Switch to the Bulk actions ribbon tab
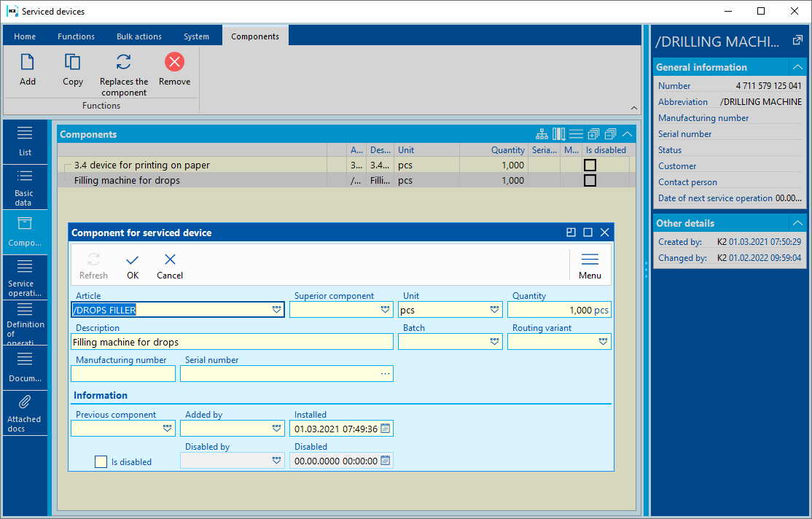Image resolution: width=812 pixels, height=519 pixels. coord(138,36)
